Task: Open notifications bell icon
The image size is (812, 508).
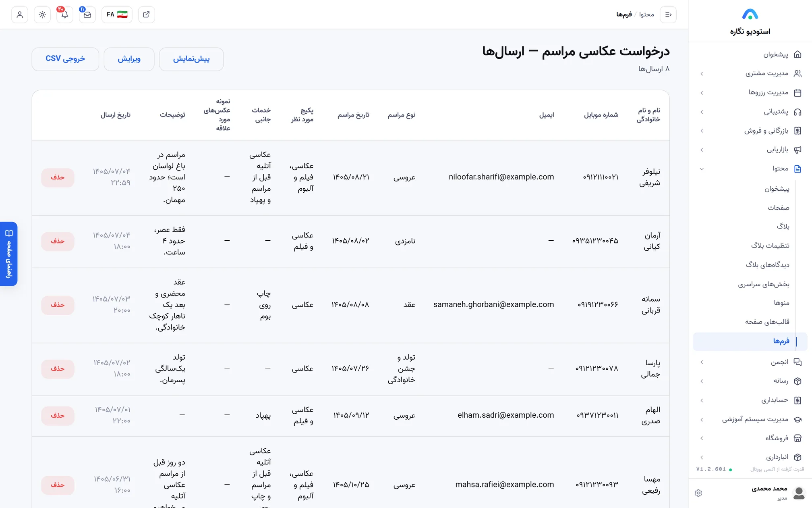Action: 65,15
